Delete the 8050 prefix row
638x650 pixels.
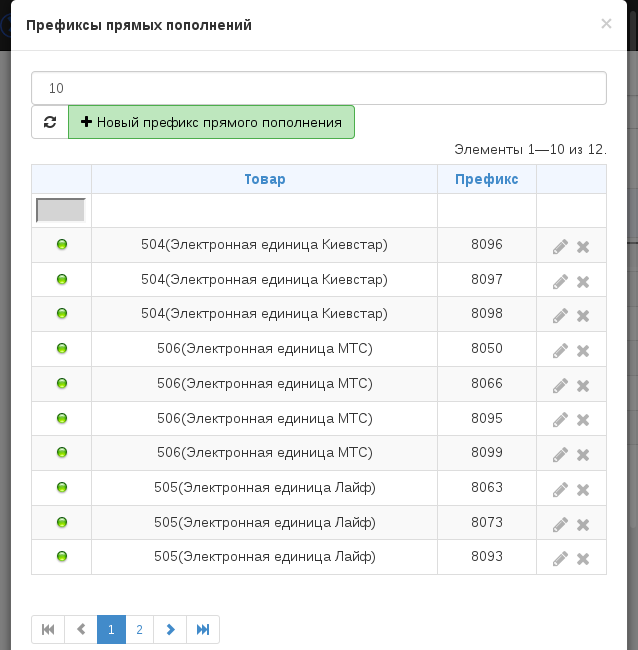pyautogui.click(x=583, y=351)
